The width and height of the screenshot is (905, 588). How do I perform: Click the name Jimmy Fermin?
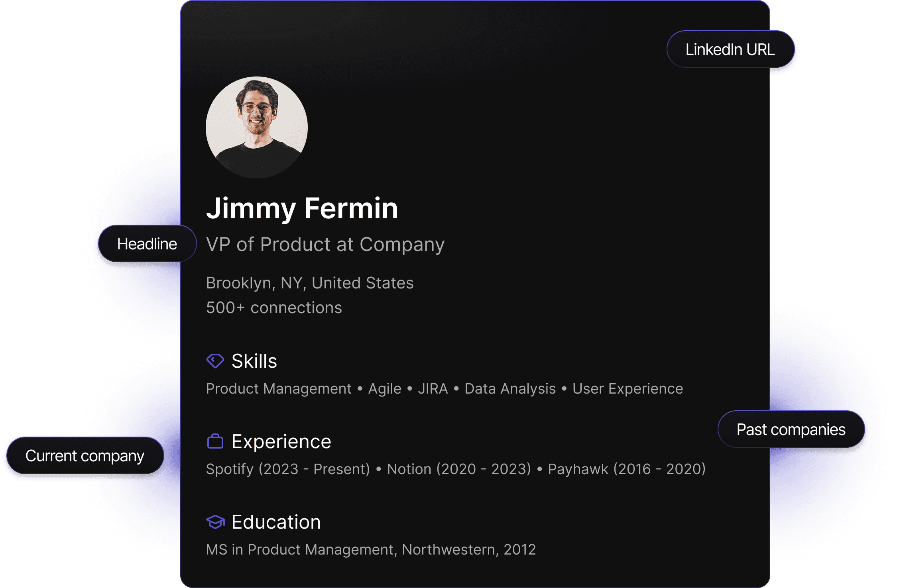tap(302, 208)
